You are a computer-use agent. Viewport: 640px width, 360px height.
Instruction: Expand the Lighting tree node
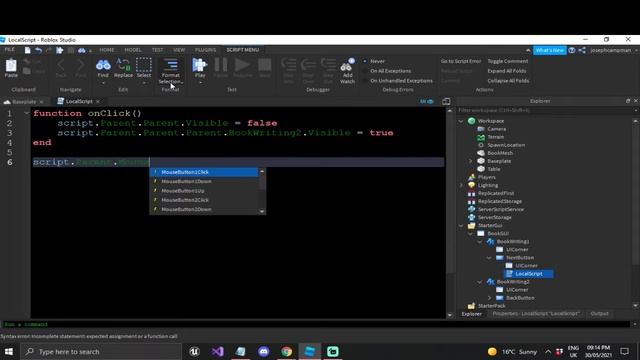(x=461, y=185)
